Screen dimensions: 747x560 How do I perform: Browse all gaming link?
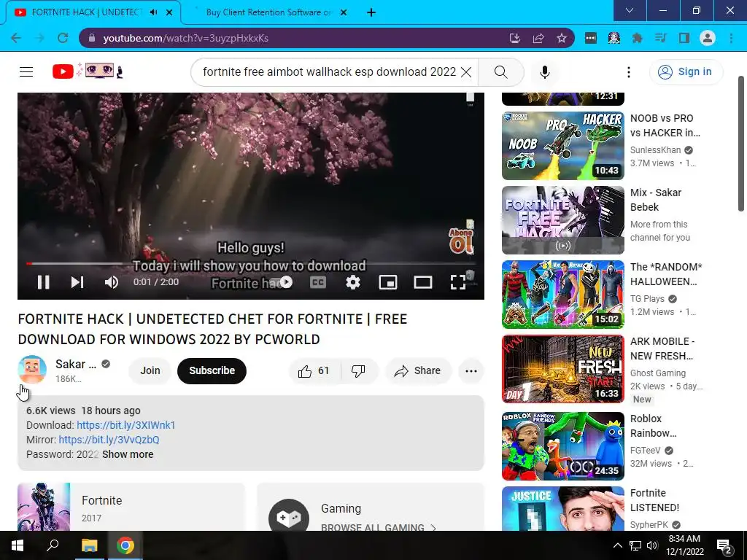pyautogui.click(x=379, y=528)
